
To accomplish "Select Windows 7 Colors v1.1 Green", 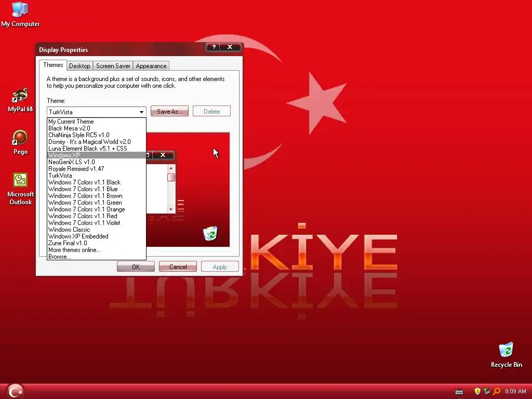I will click(96, 203).
